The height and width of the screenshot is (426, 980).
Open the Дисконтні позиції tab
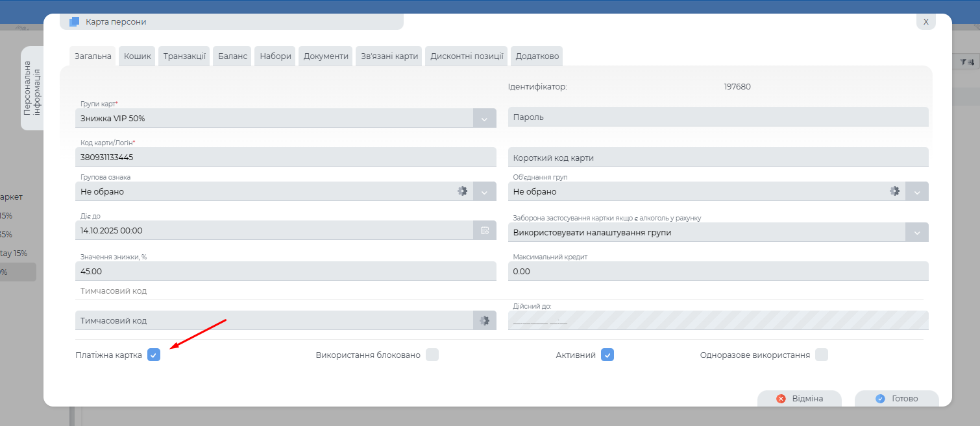click(x=467, y=56)
